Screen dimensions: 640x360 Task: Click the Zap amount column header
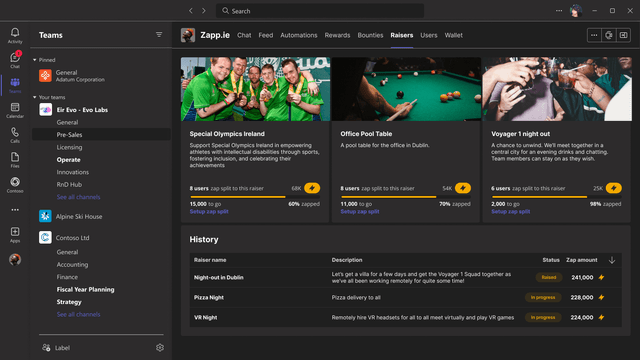(x=581, y=260)
